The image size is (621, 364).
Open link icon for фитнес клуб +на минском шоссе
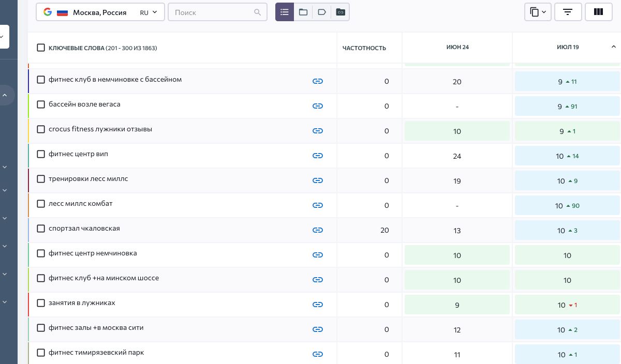click(x=318, y=280)
